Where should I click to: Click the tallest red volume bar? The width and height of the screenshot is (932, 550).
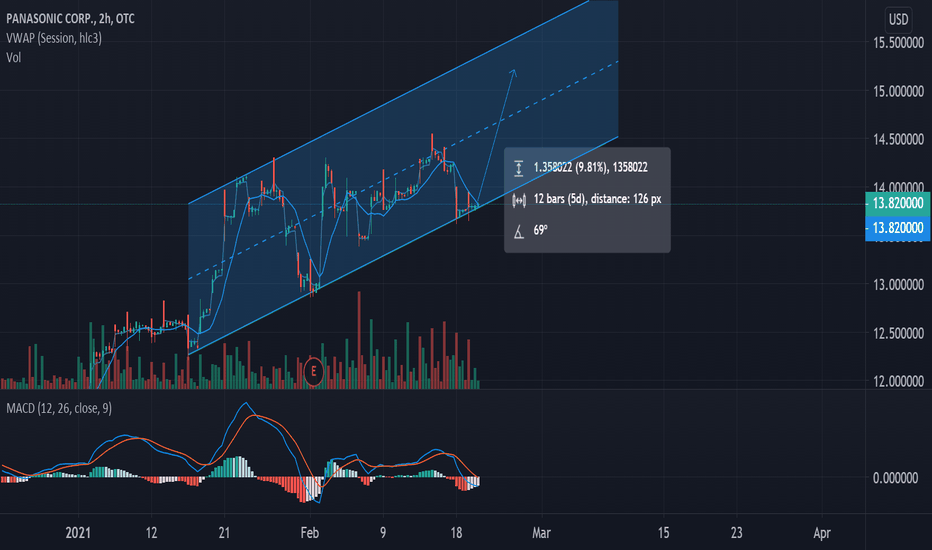tap(359, 340)
